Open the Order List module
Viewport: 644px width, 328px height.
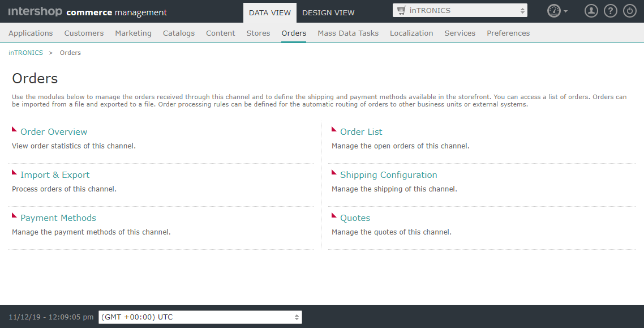point(361,131)
